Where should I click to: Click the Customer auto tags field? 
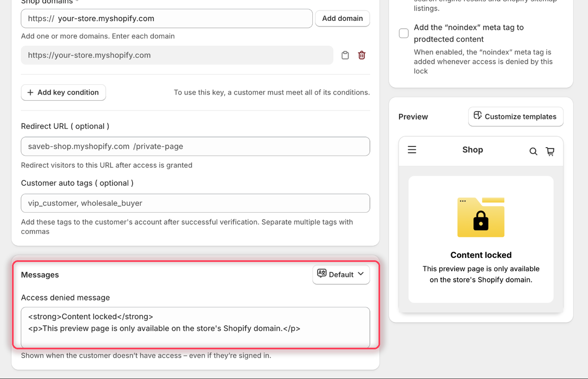[195, 203]
